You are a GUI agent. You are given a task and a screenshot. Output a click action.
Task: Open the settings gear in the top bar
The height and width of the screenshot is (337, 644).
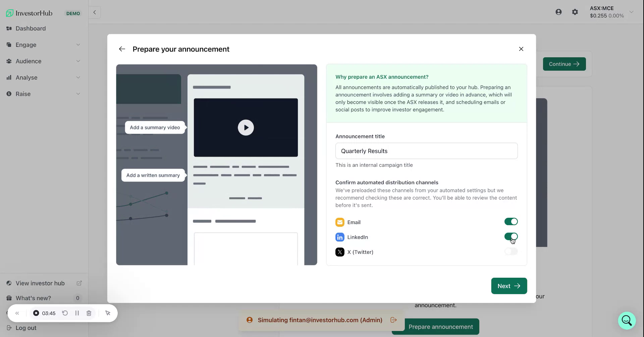coord(575,12)
